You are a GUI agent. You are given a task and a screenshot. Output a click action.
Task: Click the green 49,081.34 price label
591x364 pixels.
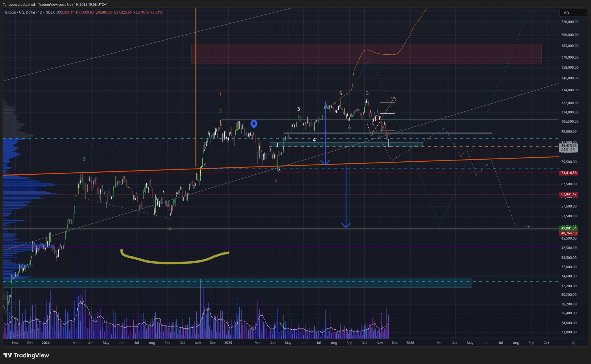tap(568, 228)
